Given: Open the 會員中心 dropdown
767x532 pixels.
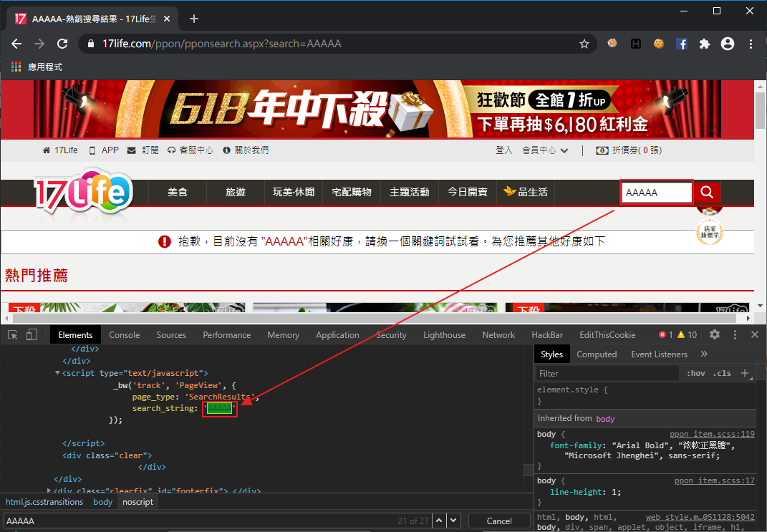Looking at the screenshot, I should [545, 150].
